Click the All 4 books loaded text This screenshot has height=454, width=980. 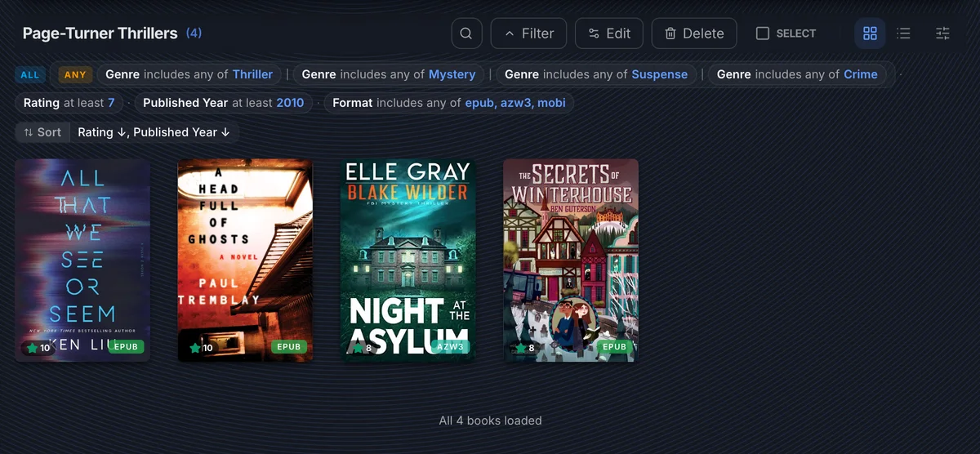tap(490, 421)
